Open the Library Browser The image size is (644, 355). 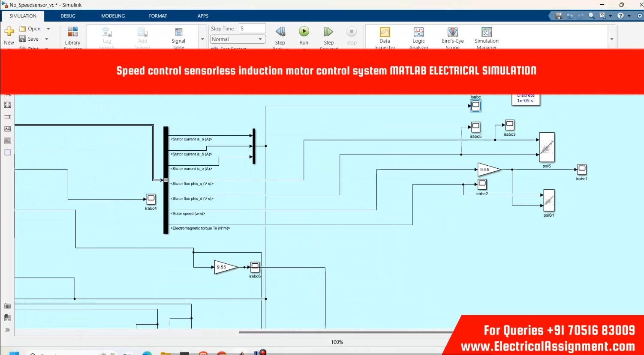point(72,33)
